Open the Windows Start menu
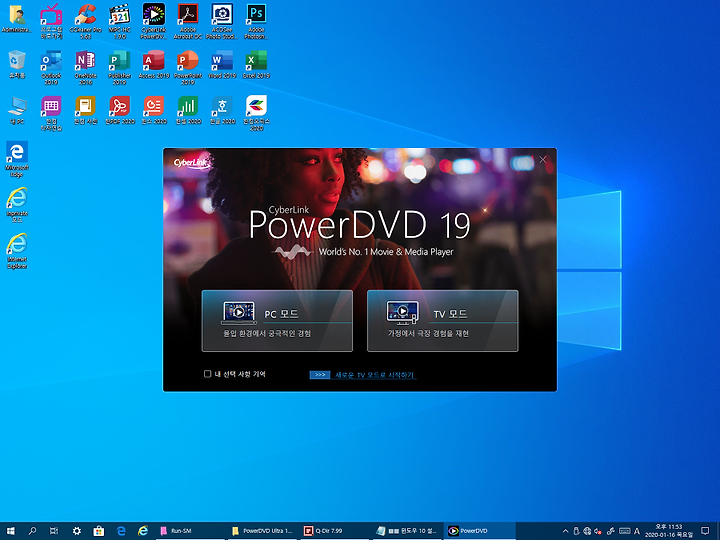The width and height of the screenshot is (720, 540). (11, 531)
